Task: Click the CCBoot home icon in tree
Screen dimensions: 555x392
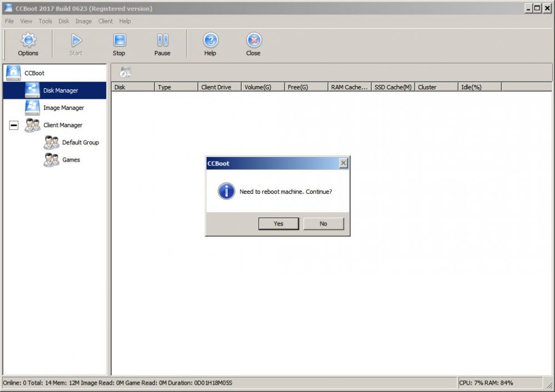Action: [13, 73]
